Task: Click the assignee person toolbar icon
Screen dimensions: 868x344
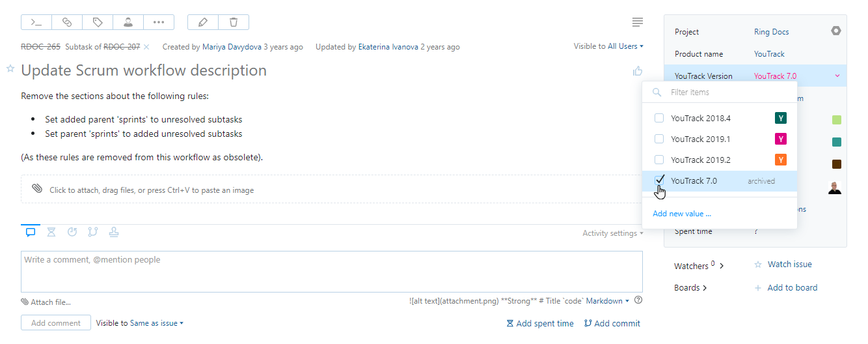Action: coord(128,22)
